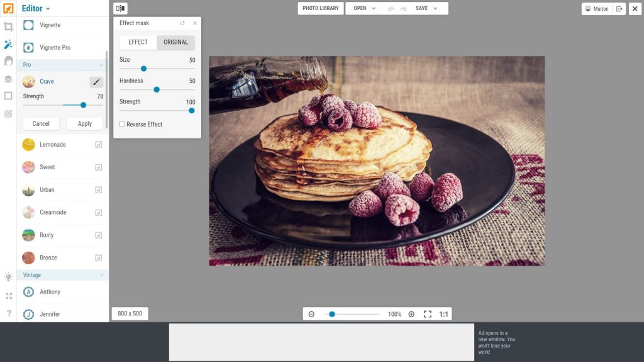Click the undo arrow in toolbar

click(x=391, y=9)
